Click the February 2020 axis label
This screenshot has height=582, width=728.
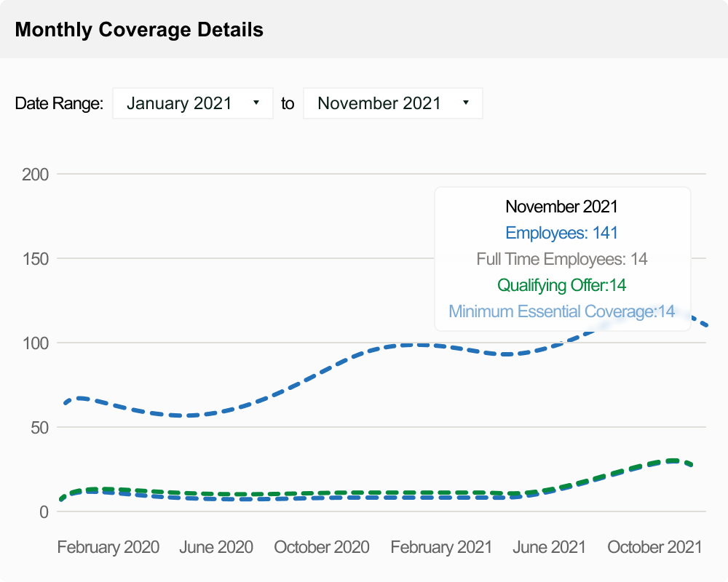[108, 546]
